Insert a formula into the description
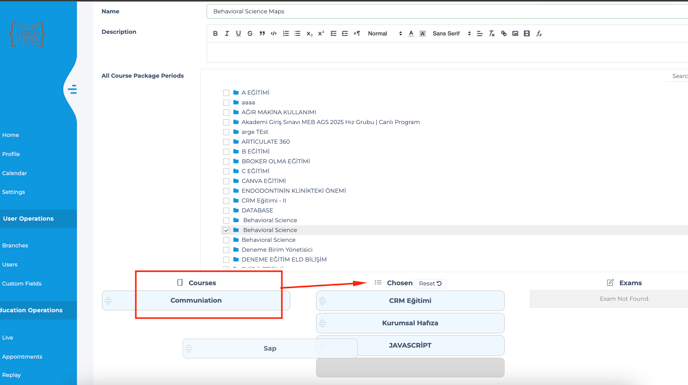The width and height of the screenshot is (688, 385). (x=539, y=33)
